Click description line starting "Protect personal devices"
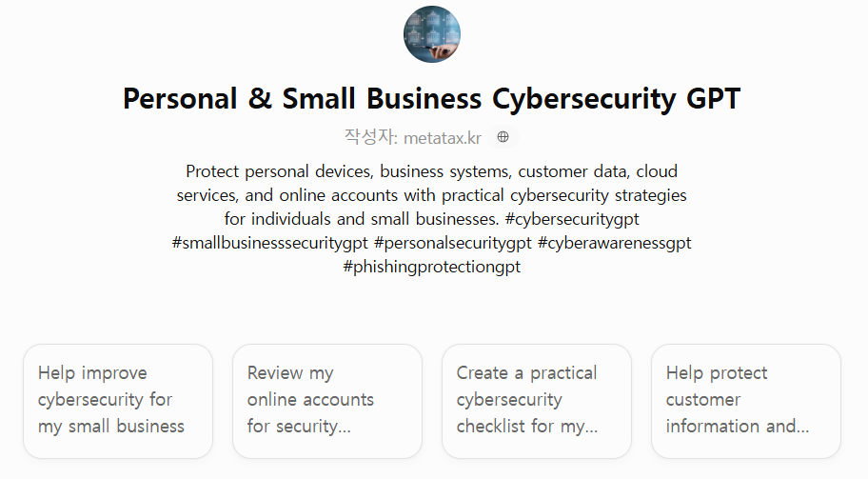 coord(432,171)
